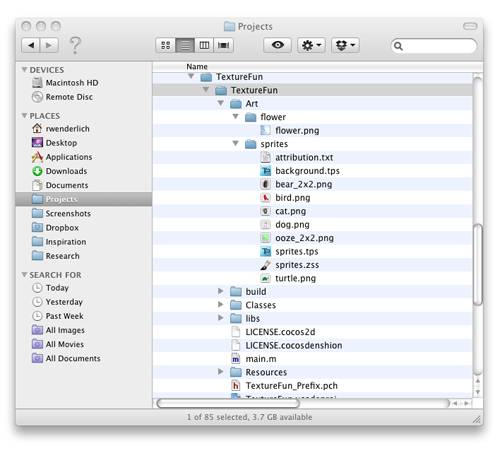Select Projects in the sidebar
The height and width of the screenshot is (451, 500).
[x=84, y=199]
